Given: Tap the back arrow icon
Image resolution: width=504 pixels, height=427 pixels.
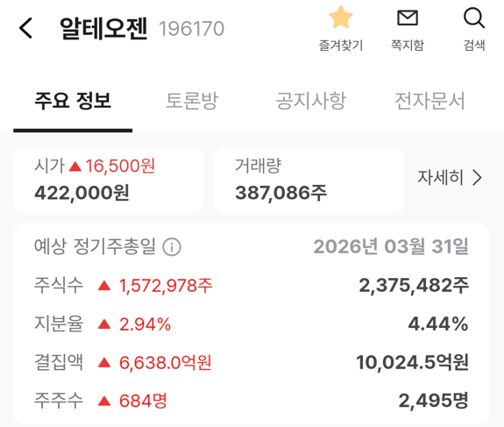Looking at the screenshot, I should 25,28.
